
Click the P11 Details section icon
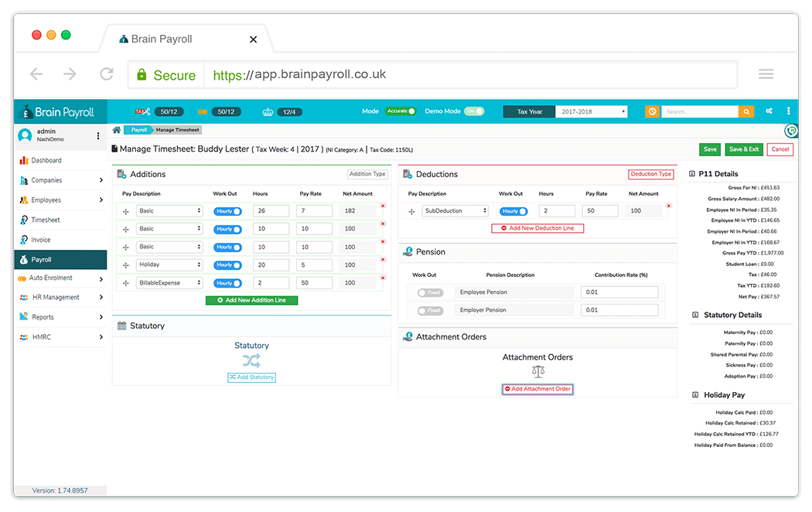692,174
